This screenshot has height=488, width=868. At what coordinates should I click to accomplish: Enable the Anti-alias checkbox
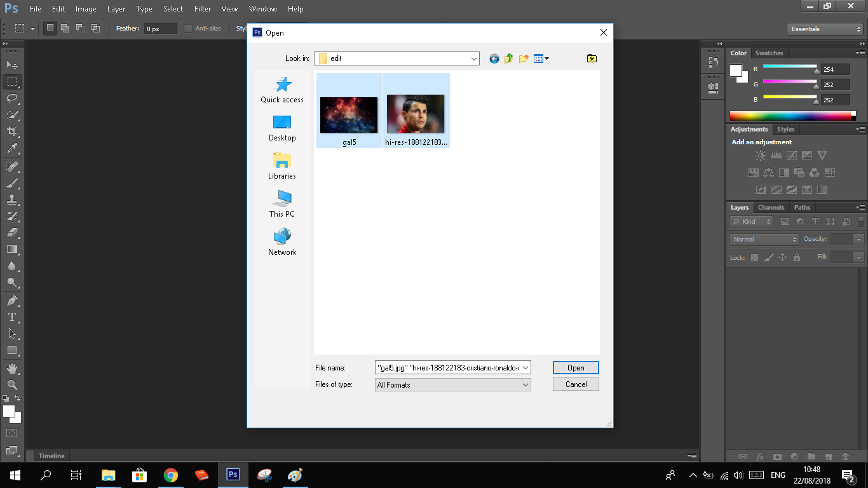pos(188,29)
